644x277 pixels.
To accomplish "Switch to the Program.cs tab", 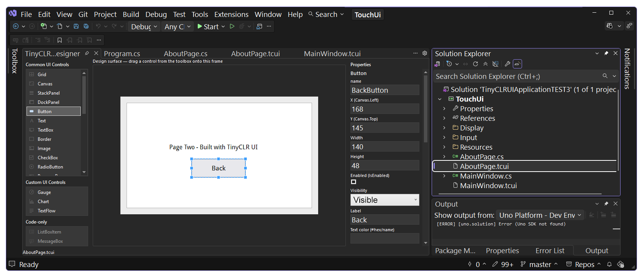I will (122, 53).
